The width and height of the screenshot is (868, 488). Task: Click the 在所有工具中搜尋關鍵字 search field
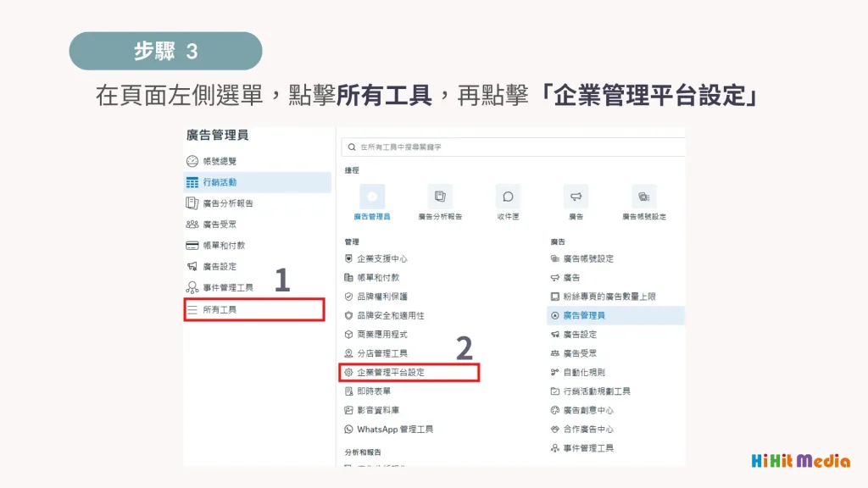[509, 147]
